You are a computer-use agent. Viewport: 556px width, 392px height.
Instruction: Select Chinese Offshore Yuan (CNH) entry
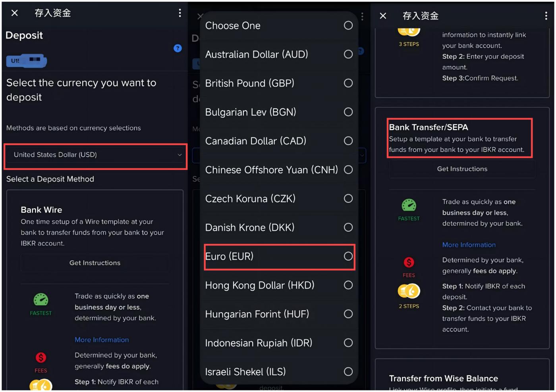pos(271,170)
